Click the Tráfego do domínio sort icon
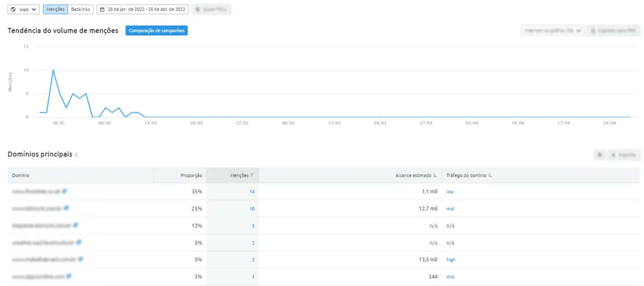Screen dimensions: 644x286 pyautogui.click(x=490, y=175)
